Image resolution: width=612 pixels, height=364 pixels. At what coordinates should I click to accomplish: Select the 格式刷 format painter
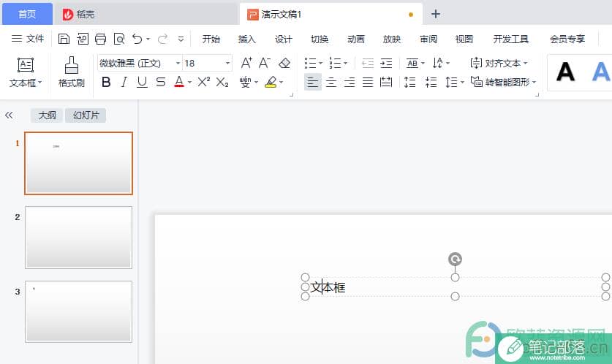(x=72, y=72)
